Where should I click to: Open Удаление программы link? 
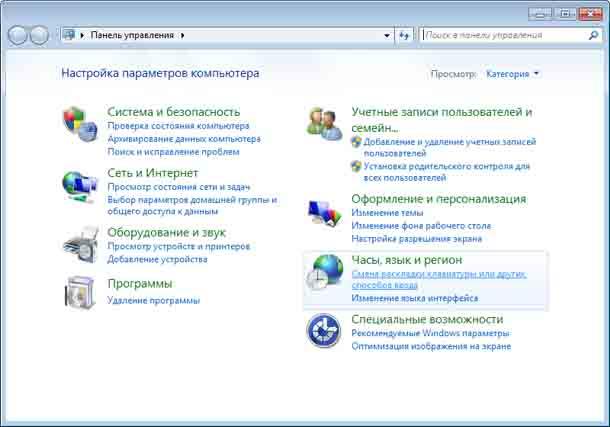point(154,301)
